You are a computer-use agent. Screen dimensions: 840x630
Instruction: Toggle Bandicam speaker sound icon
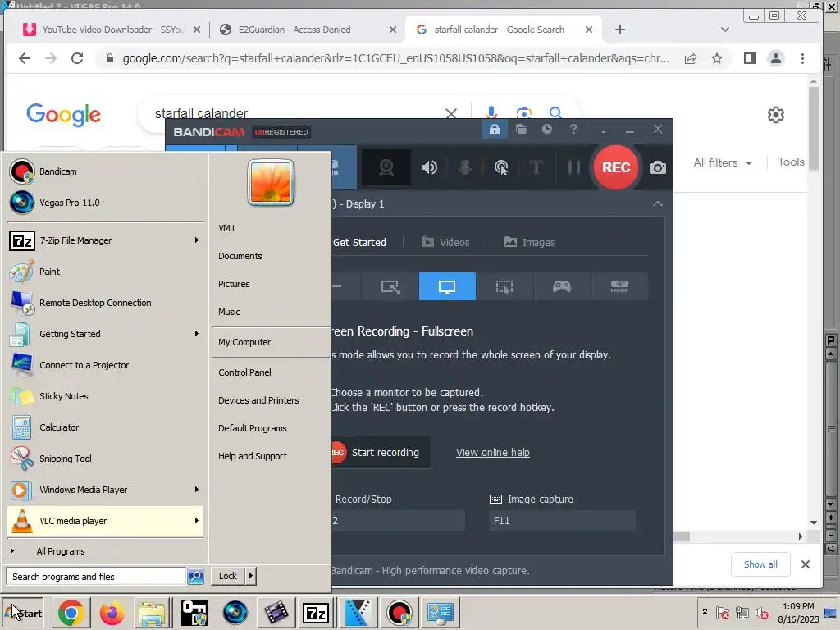tap(429, 167)
